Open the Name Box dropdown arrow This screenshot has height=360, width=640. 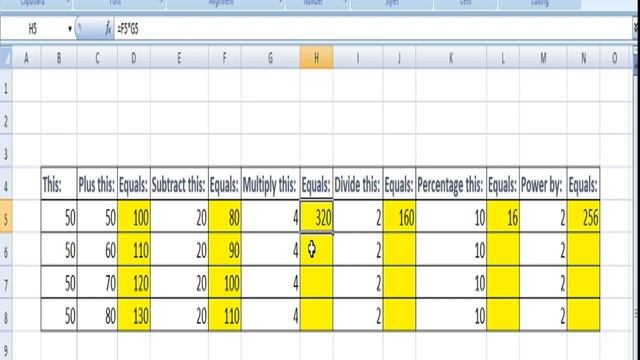70,29
